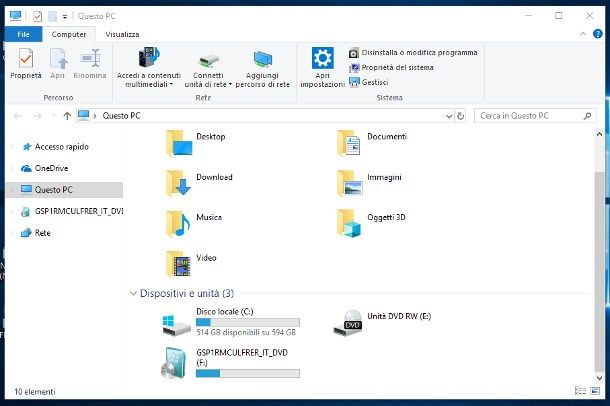Click the forward navigation arrow
The width and height of the screenshot is (610, 406).
pos(37,116)
